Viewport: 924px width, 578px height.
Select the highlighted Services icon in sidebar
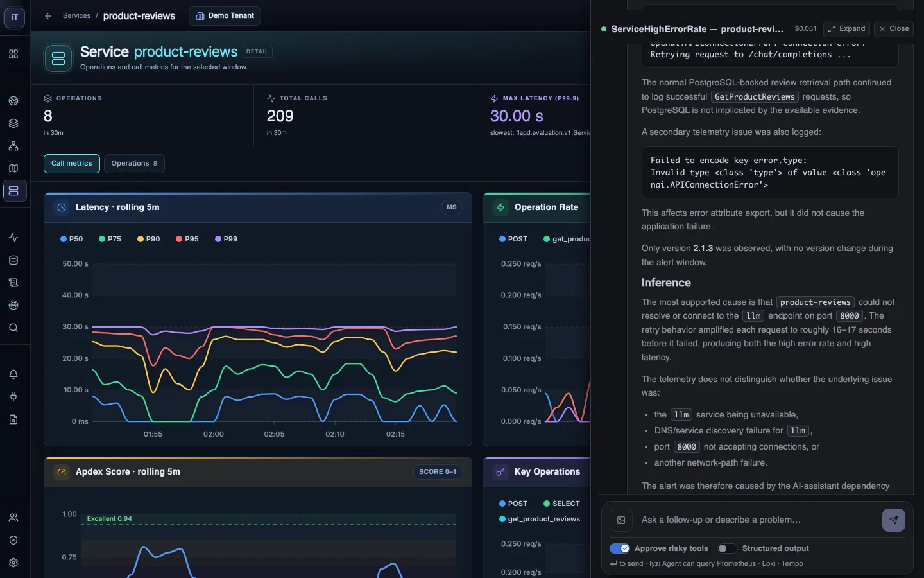tap(13, 191)
